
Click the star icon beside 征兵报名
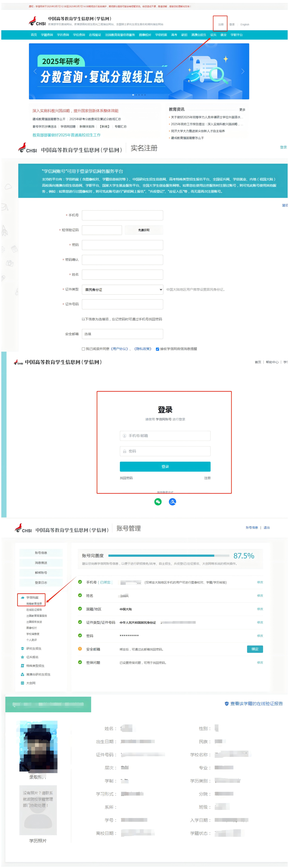click(23, 657)
